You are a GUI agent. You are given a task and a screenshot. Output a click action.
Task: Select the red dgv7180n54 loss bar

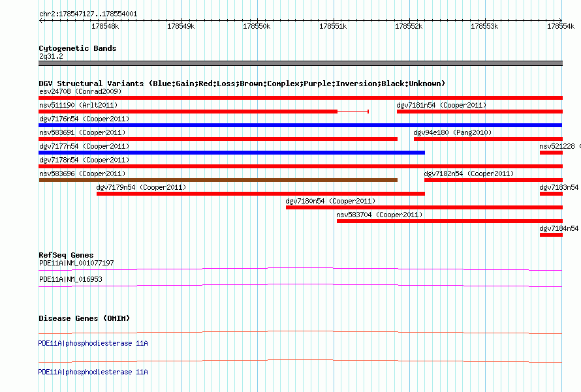[x=424, y=207]
